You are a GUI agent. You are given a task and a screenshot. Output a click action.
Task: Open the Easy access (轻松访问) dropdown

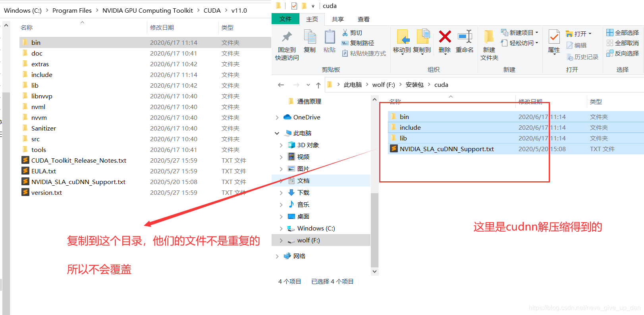pos(537,43)
